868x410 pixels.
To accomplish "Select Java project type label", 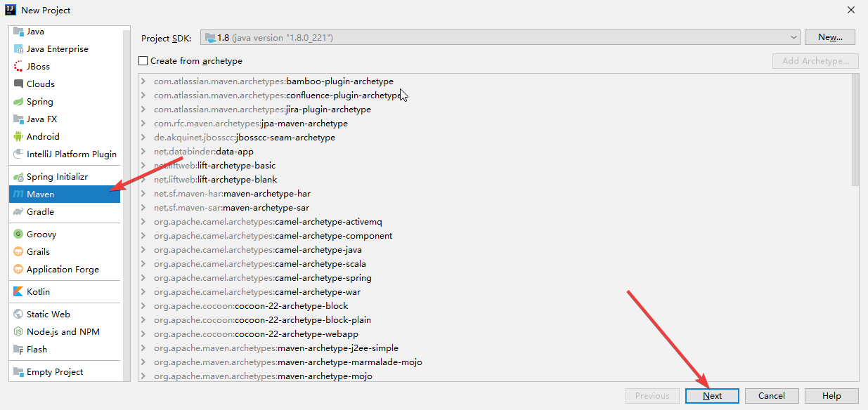I will 35,32.
